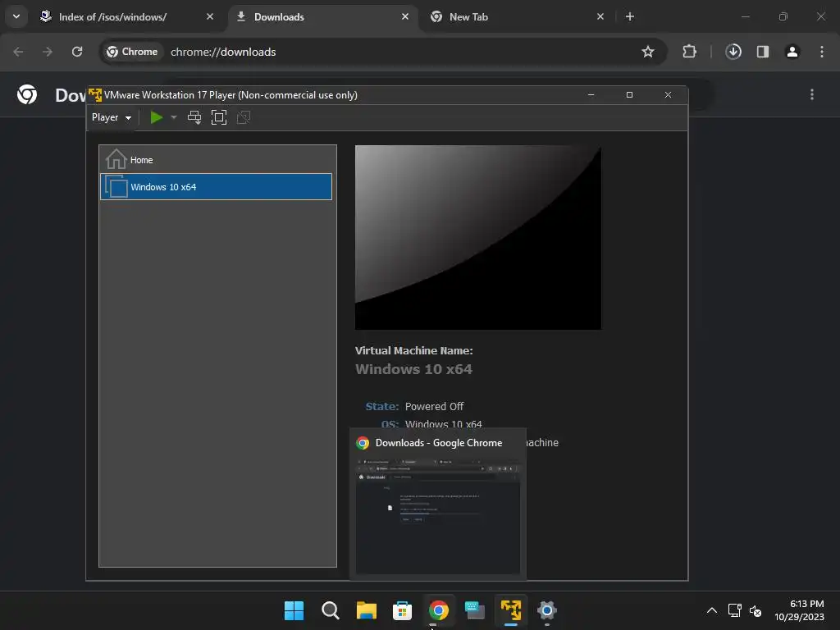Open Downloads page more actions menu
The width and height of the screenshot is (840, 630).
812,94
